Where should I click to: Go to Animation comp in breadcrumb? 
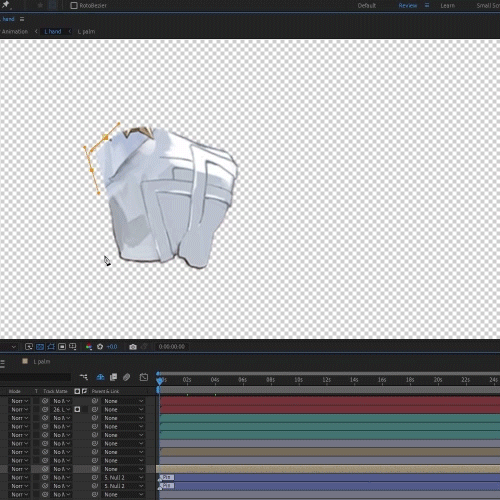pos(14,31)
